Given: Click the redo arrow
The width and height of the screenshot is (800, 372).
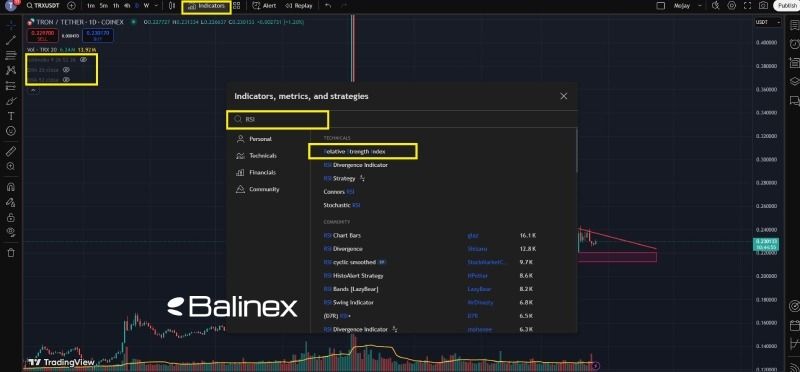Looking at the screenshot, I should pyautogui.click(x=343, y=6).
